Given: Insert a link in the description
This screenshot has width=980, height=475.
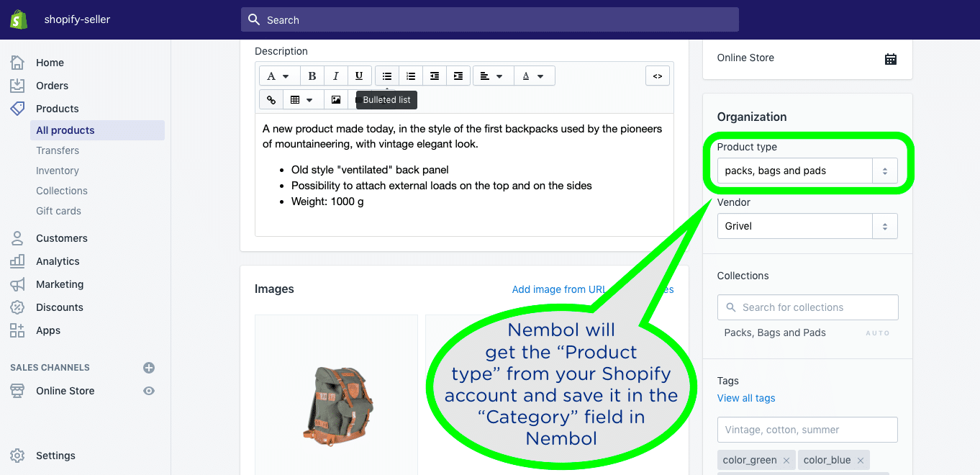Looking at the screenshot, I should 271,100.
